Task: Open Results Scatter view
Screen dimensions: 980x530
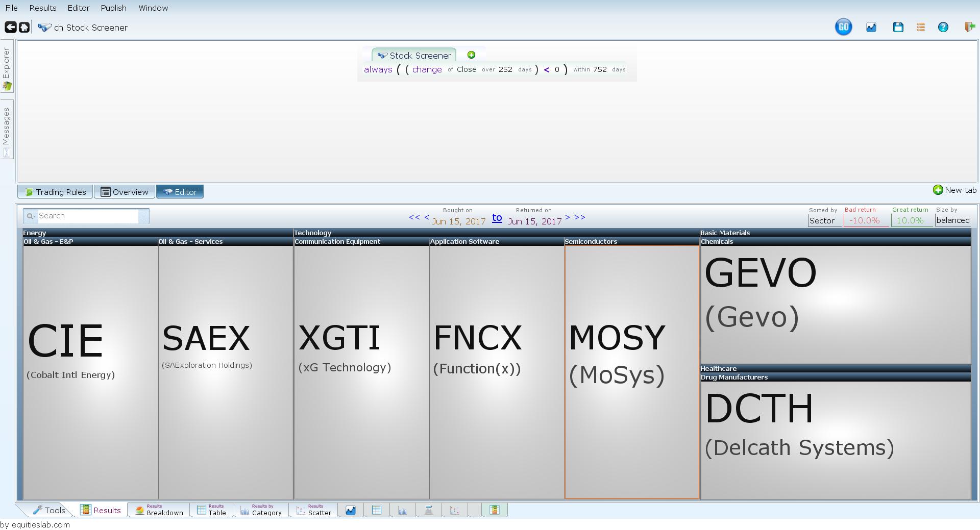Action: click(x=313, y=510)
